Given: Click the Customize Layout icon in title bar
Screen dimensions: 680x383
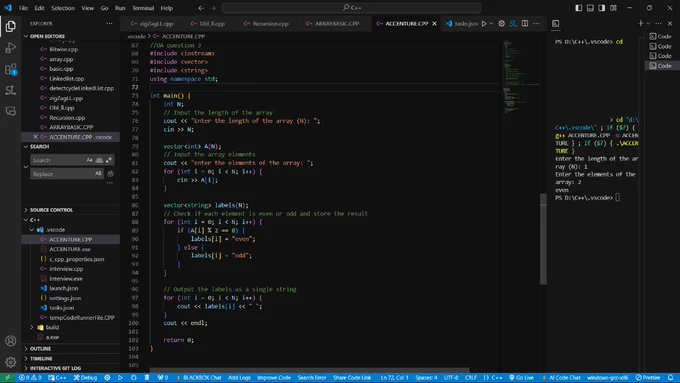Looking at the screenshot, I should [x=613, y=8].
